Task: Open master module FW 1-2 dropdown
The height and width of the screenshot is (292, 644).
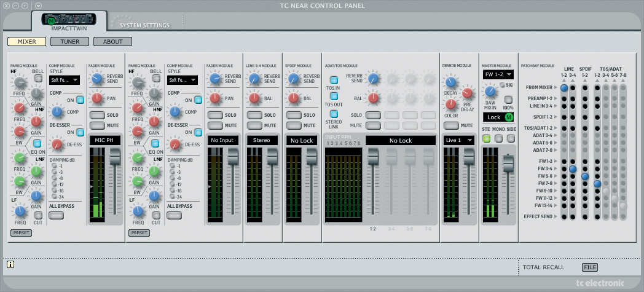Action: (498, 75)
